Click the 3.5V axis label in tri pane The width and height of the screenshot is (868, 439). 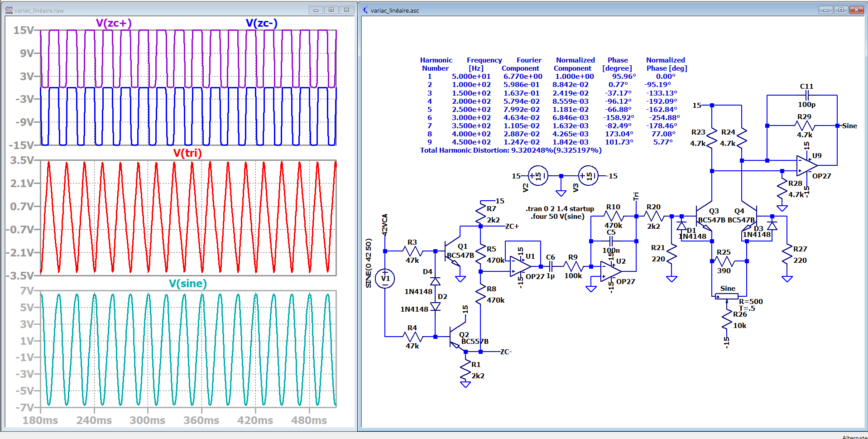coord(22,160)
